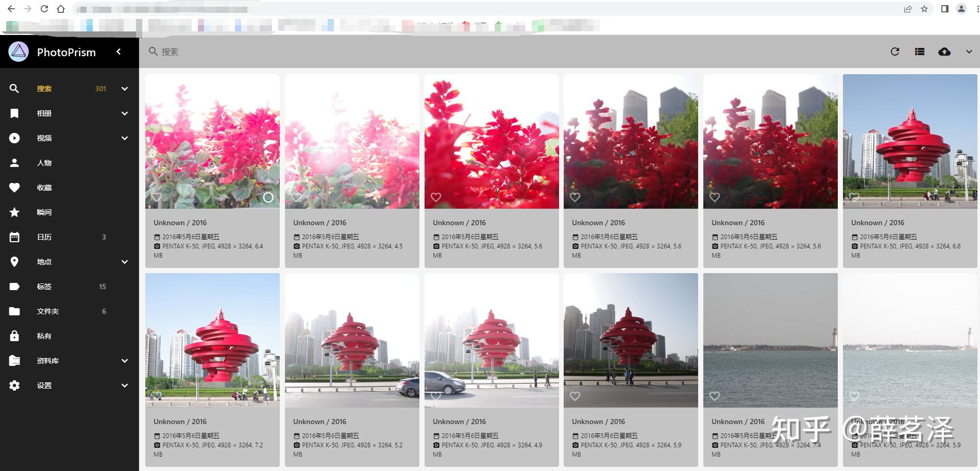Open the 资料库 (Library) menu entry
Image resolution: width=980 pixels, height=471 pixels.
pyautogui.click(x=47, y=361)
